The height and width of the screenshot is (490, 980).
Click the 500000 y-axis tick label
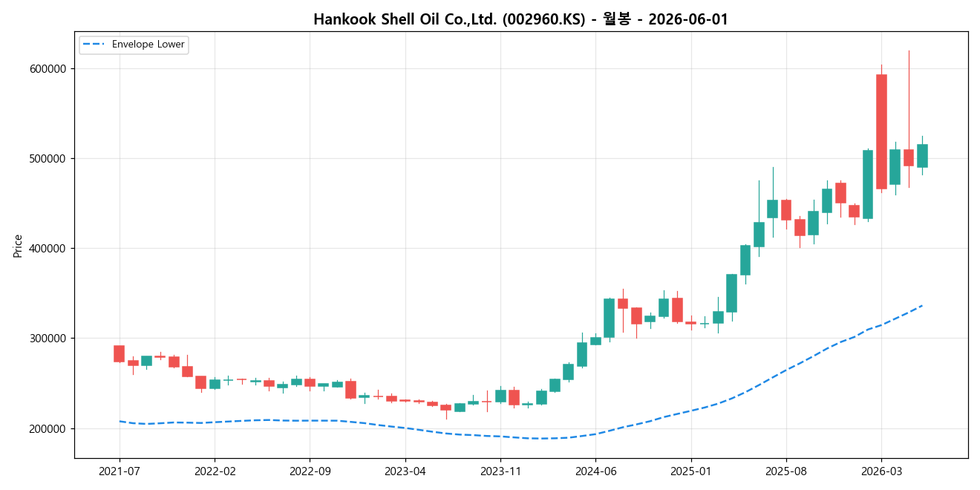(48, 159)
